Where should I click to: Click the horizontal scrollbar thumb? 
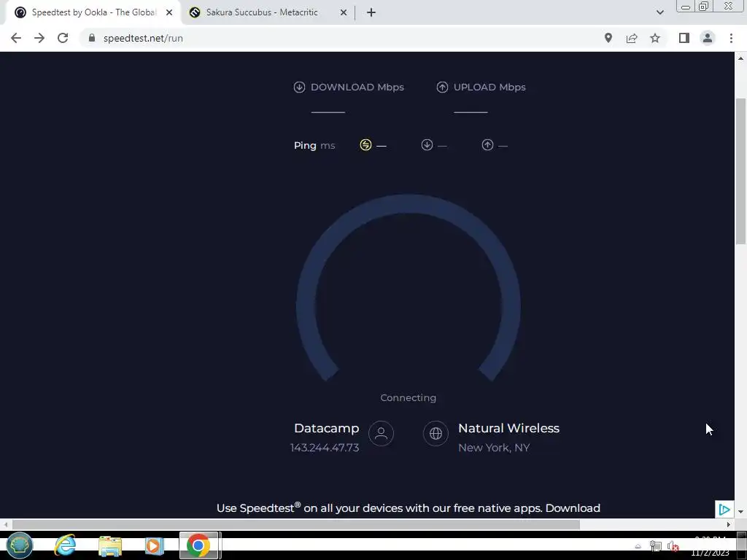[x=295, y=524]
